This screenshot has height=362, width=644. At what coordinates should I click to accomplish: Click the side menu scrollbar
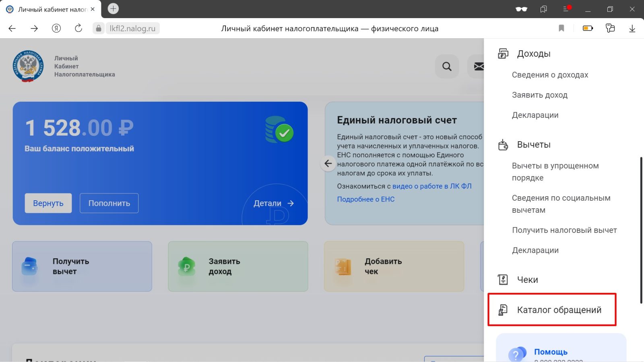641,229
